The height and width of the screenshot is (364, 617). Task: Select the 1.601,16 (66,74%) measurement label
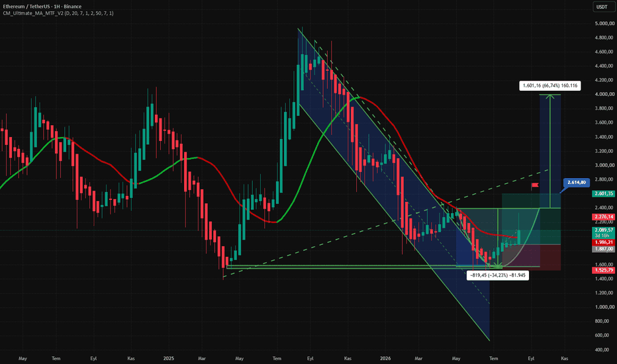(549, 86)
